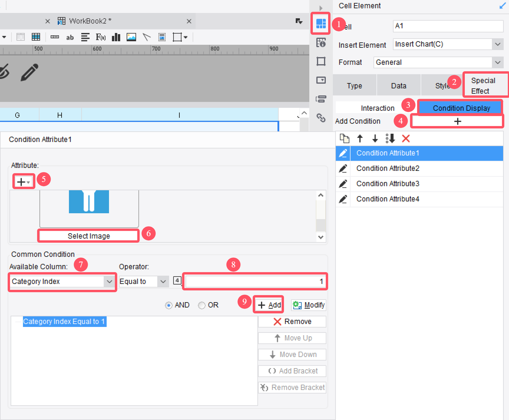
Task: Edit Condition Attribute2 pencil icon
Action: click(x=343, y=168)
